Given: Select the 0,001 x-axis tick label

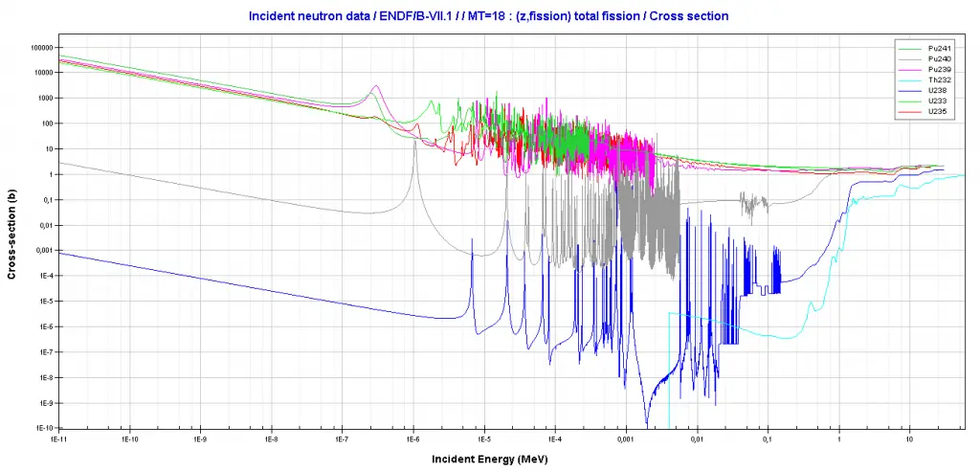Looking at the screenshot, I should click(x=625, y=440).
